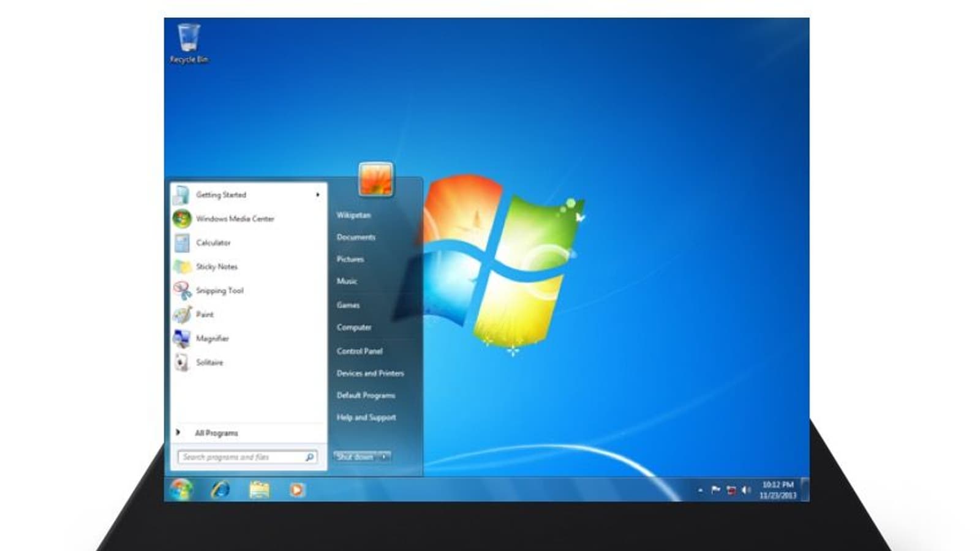Select Pictures in the Start menu
This screenshot has height=551, width=980.
[x=350, y=259]
